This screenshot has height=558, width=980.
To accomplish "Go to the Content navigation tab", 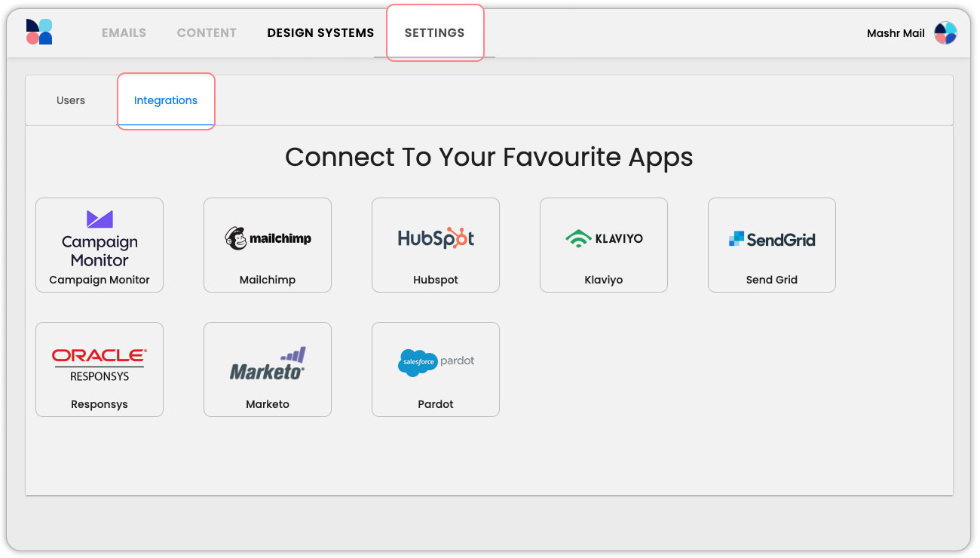I will pyautogui.click(x=207, y=33).
